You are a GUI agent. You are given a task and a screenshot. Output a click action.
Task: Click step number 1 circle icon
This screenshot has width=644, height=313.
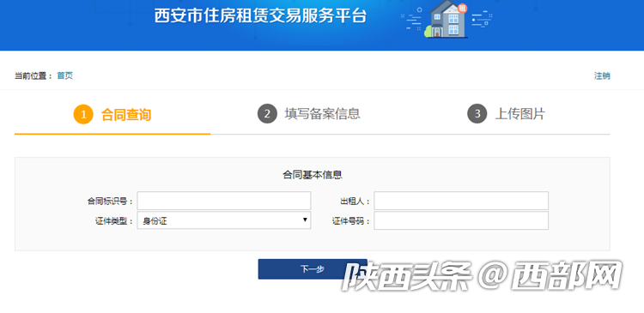[83, 114]
